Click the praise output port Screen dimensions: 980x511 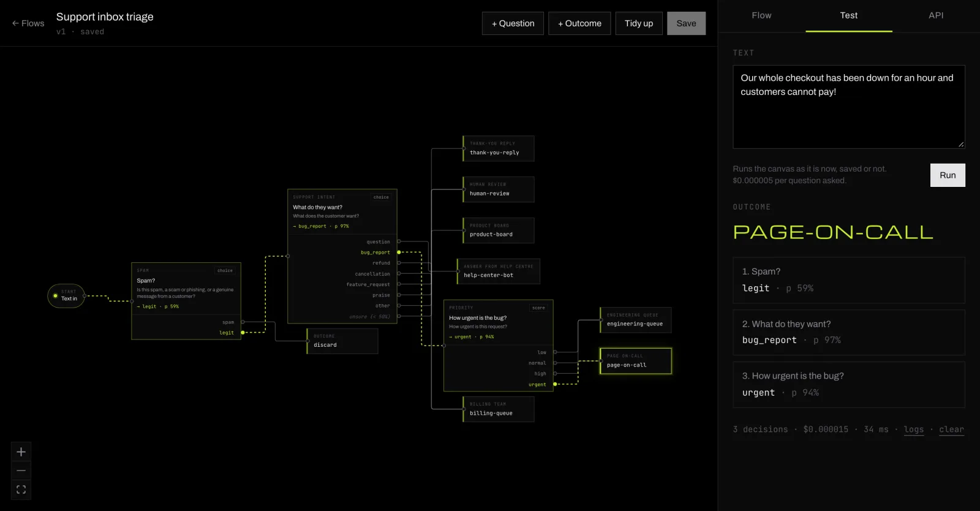pyautogui.click(x=399, y=295)
